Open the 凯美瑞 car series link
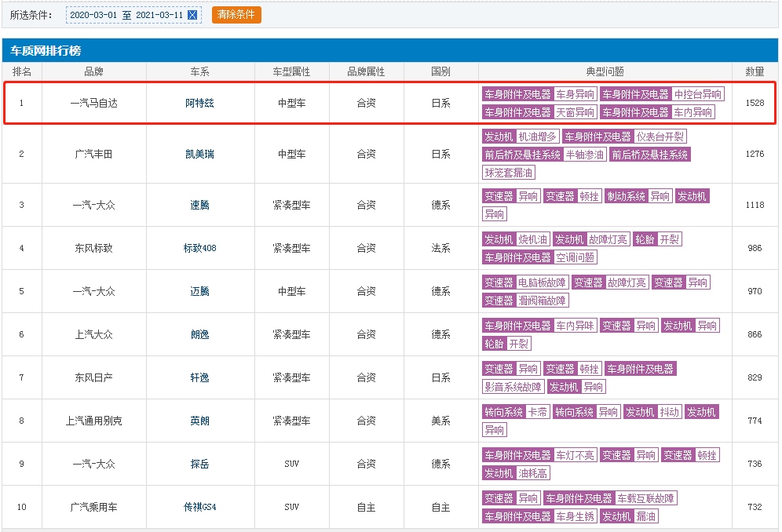 (x=199, y=154)
